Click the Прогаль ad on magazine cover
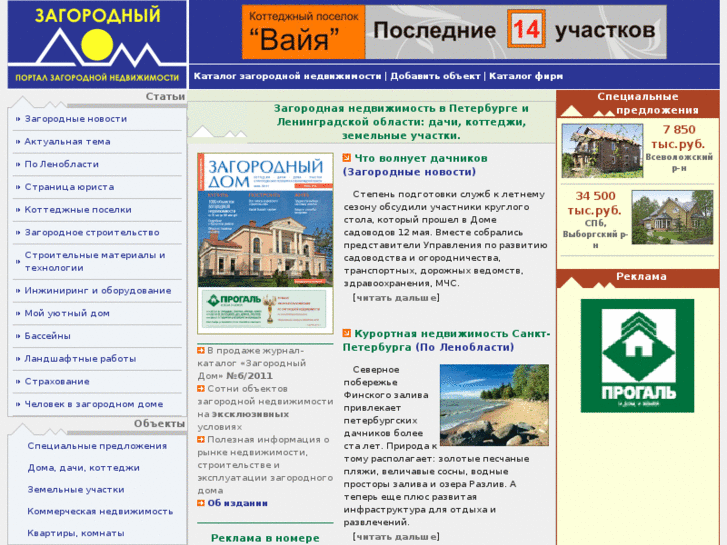The height and width of the screenshot is (545, 727). click(x=265, y=309)
